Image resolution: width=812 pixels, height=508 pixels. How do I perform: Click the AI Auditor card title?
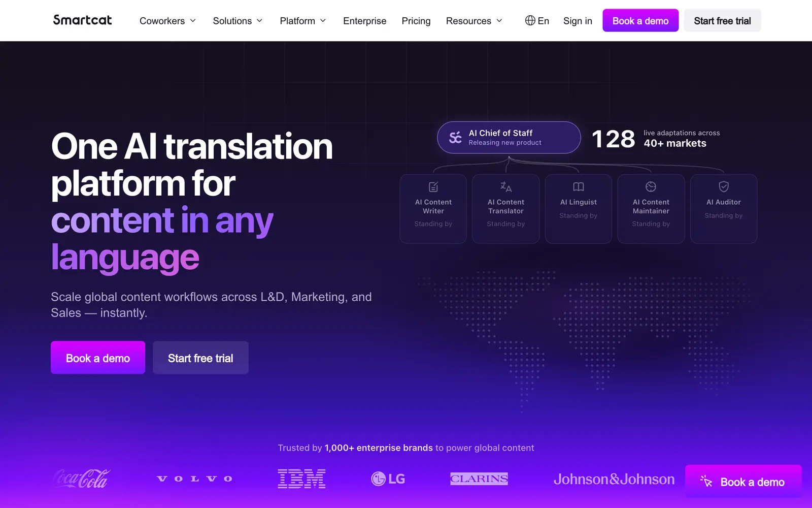(x=724, y=202)
